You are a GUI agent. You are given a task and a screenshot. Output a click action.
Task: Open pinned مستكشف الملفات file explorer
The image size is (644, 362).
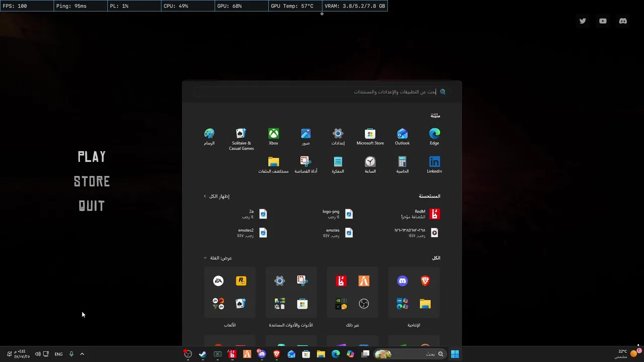[x=273, y=164]
